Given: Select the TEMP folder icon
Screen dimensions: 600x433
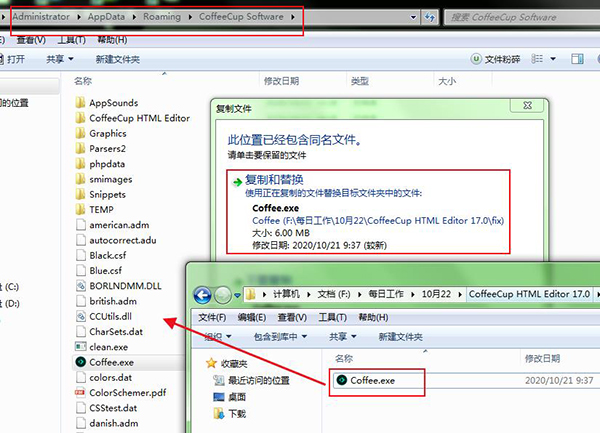Looking at the screenshot, I should 80,209.
